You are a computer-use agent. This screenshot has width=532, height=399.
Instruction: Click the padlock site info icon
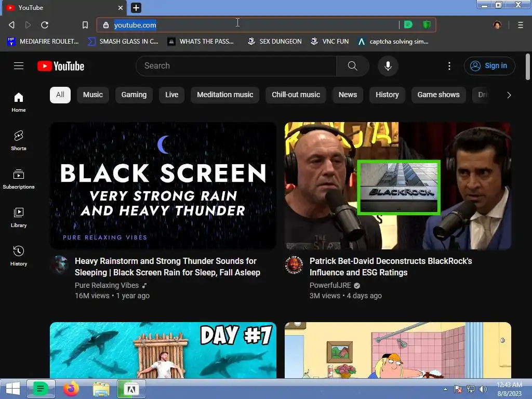[106, 25]
